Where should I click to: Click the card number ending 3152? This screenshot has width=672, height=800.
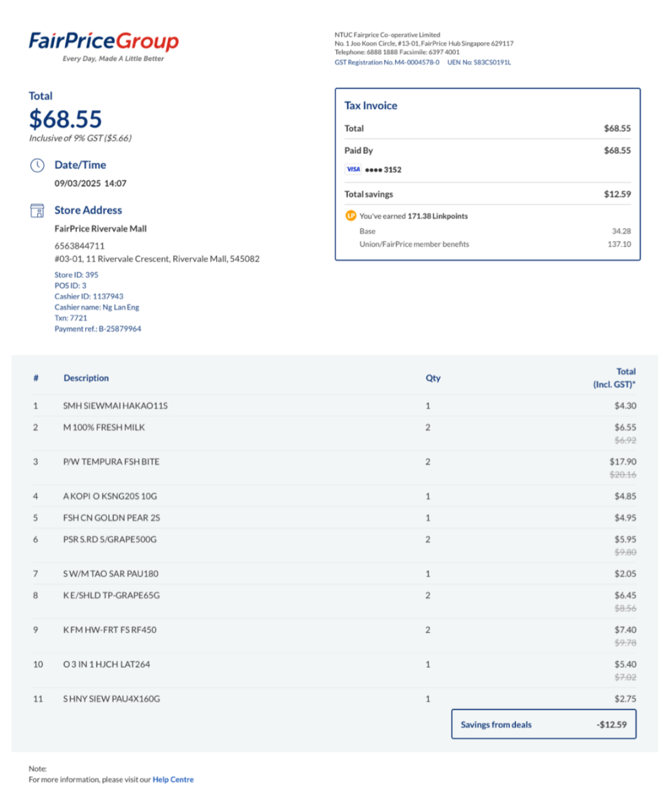tap(383, 170)
